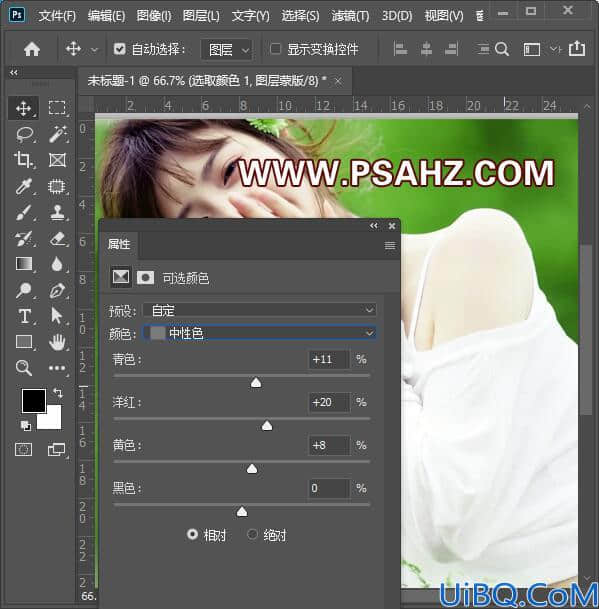The image size is (599, 609).
Task: Select the Eyedropper tool
Action: point(23,186)
